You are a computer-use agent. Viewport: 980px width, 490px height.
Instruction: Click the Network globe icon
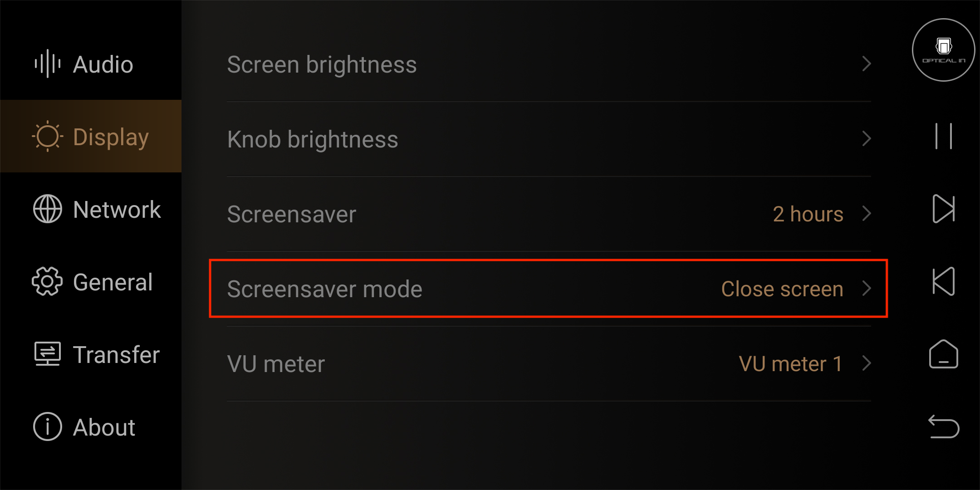(x=48, y=209)
